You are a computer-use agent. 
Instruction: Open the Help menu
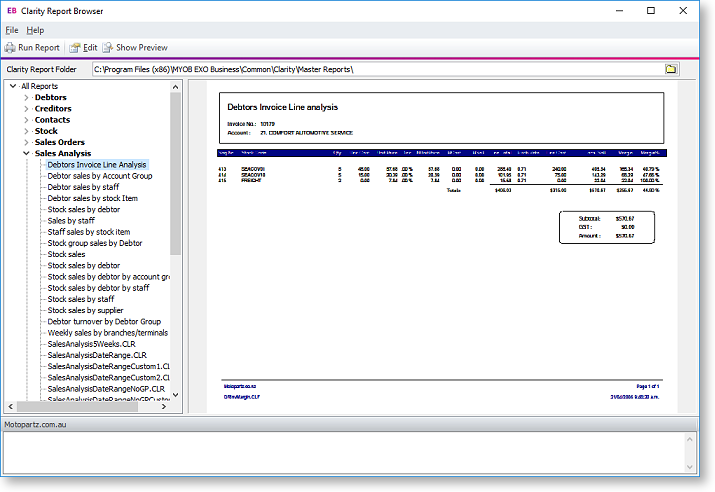[35, 30]
